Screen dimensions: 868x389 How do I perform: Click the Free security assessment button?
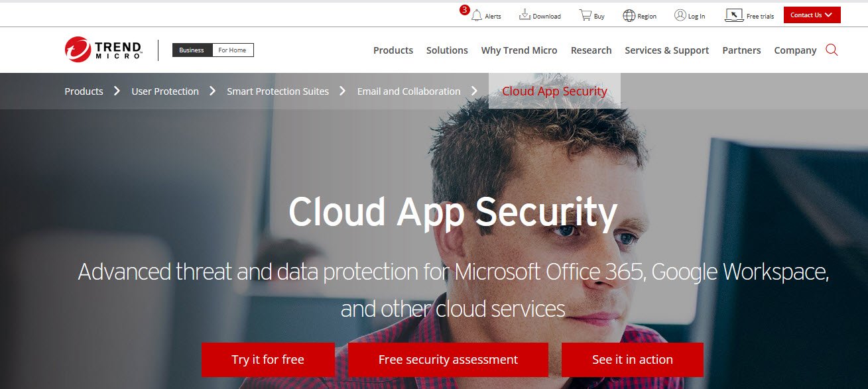pos(448,360)
